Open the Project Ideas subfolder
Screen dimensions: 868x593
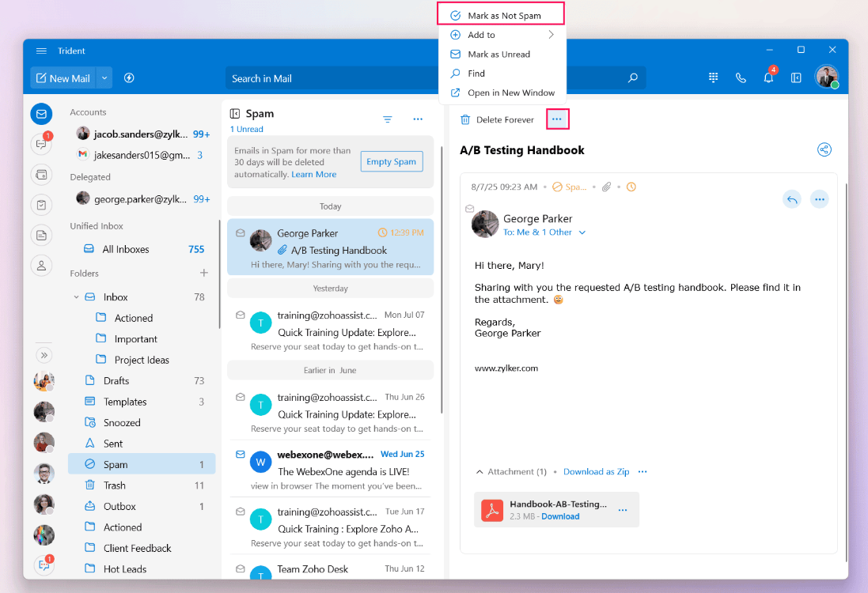click(x=142, y=360)
